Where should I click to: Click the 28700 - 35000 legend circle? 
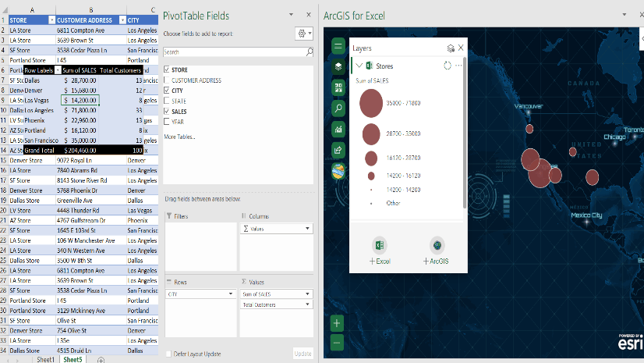(x=371, y=134)
